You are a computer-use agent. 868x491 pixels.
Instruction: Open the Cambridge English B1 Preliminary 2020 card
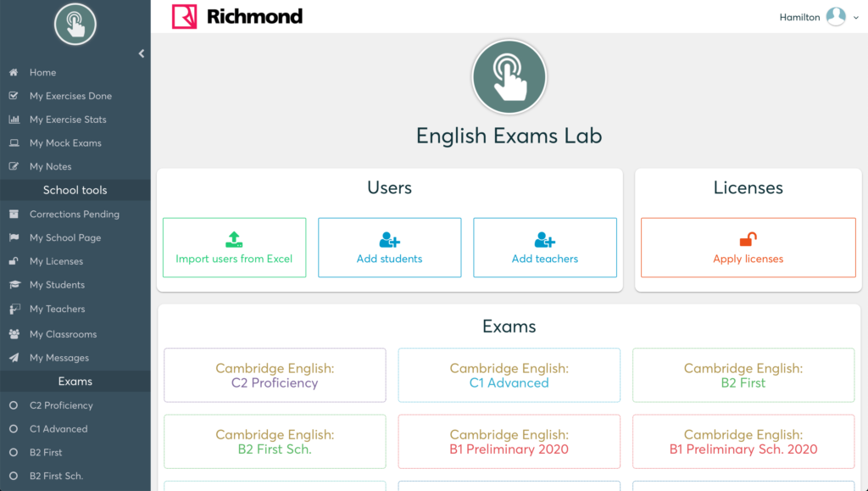[509, 442]
